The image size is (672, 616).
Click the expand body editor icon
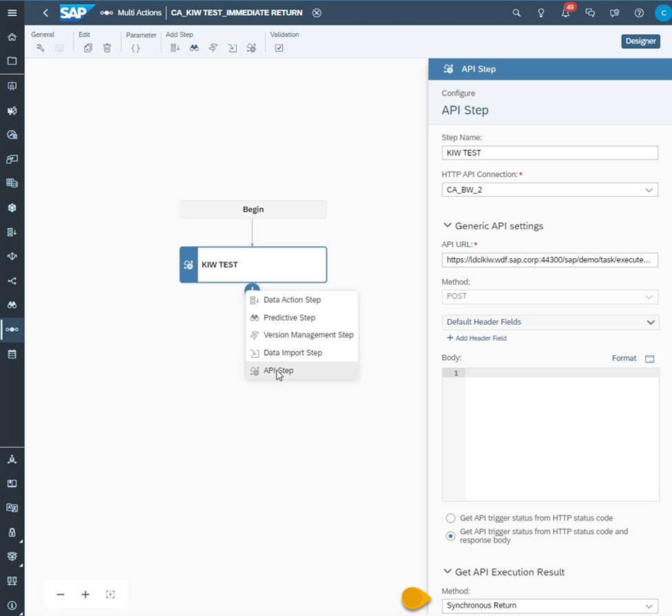pyautogui.click(x=650, y=359)
